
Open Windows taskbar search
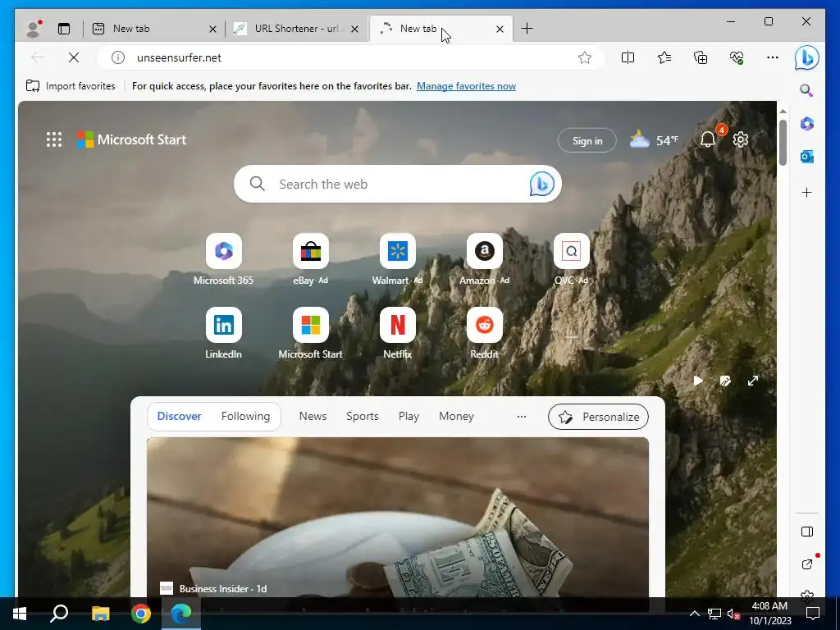tap(59, 614)
